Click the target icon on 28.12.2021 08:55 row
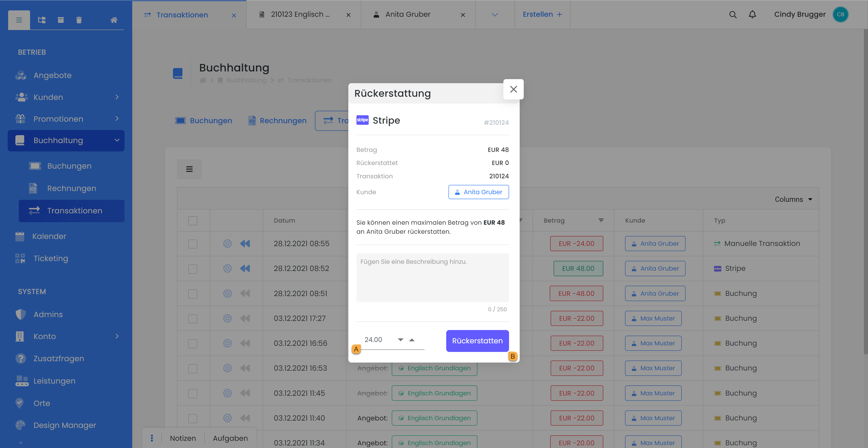The height and width of the screenshot is (448, 868). (227, 243)
